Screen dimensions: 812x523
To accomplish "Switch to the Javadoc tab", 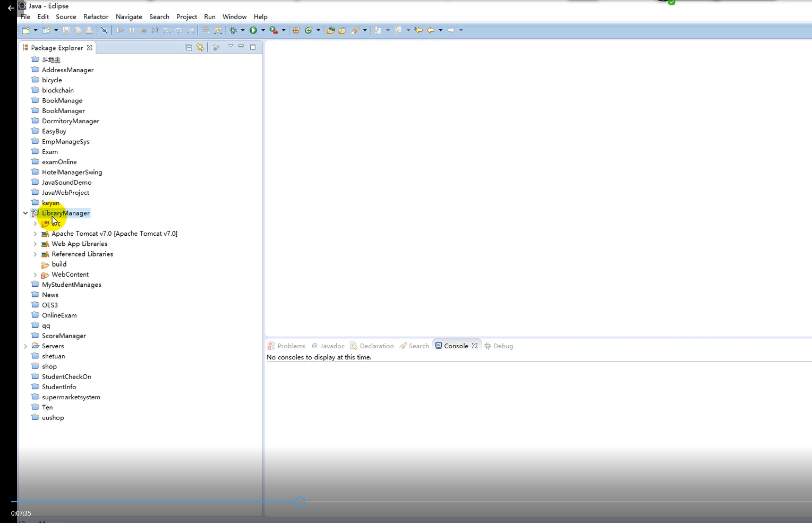I will point(328,346).
